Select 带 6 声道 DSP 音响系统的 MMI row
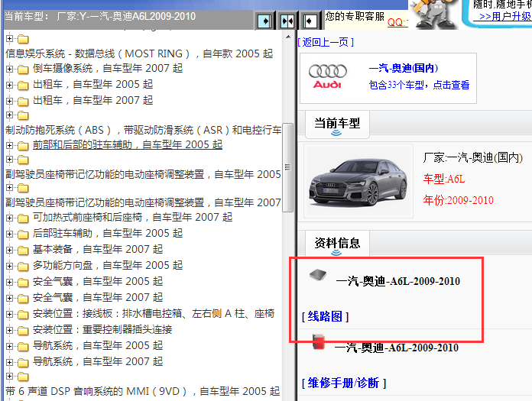Image resolution: width=532 pixels, height=401 pixels. coord(142,391)
